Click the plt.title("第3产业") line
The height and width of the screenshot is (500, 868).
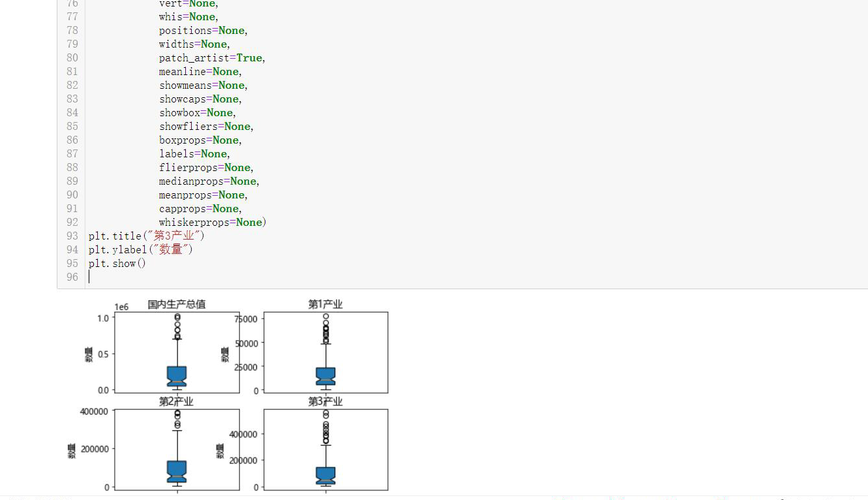click(147, 236)
